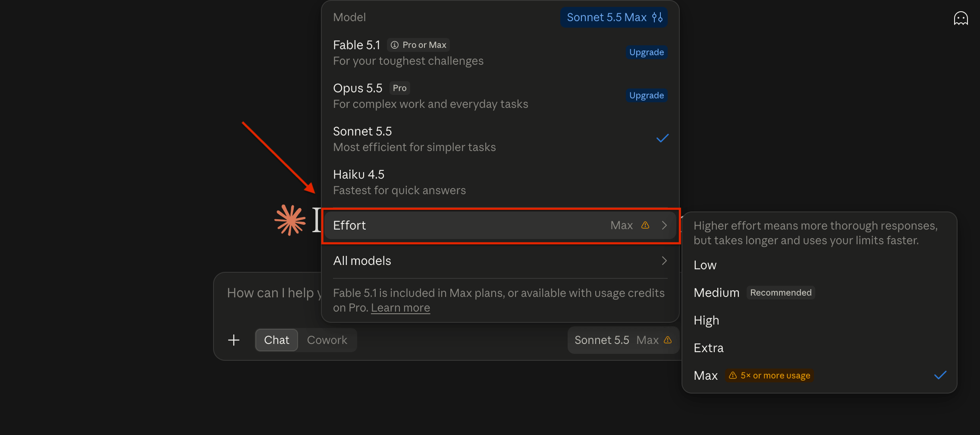Screen dimensions: 980x435
Task: Choose the Sonnet 5.5 model
Action: [500, 139]
